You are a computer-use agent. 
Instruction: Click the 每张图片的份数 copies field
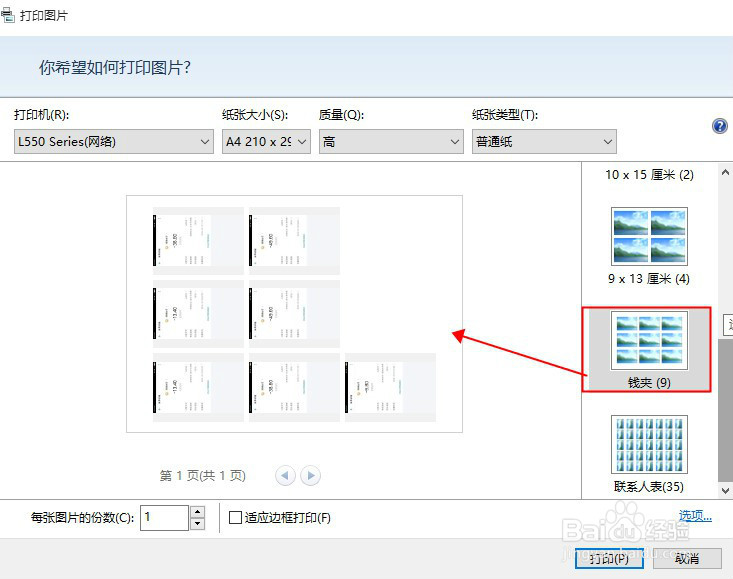point(164,517)
